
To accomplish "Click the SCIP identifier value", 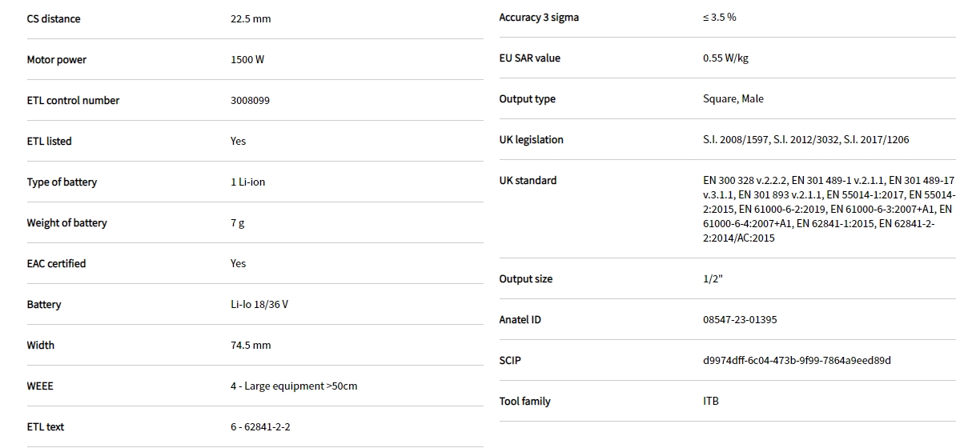I will (797, 361).
